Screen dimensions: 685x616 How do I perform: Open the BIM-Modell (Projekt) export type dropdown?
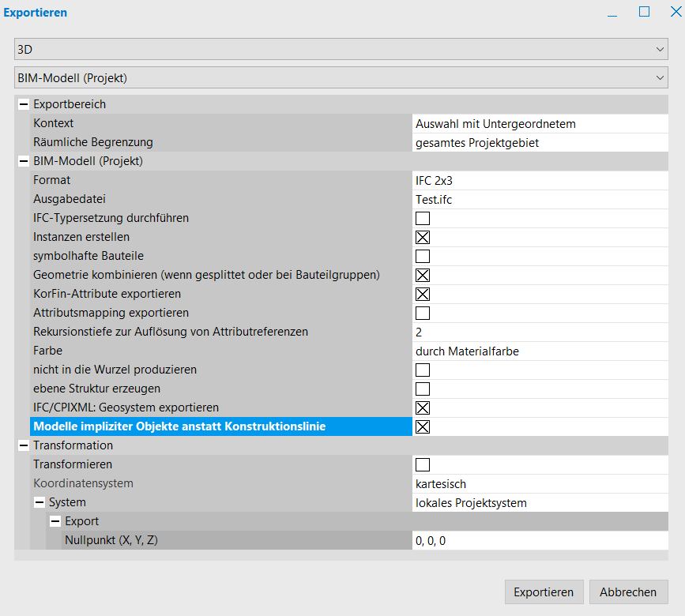(341, 77)
